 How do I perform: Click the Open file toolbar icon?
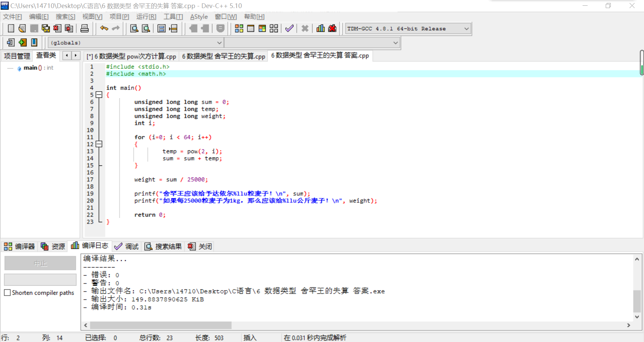click(22, 29)
